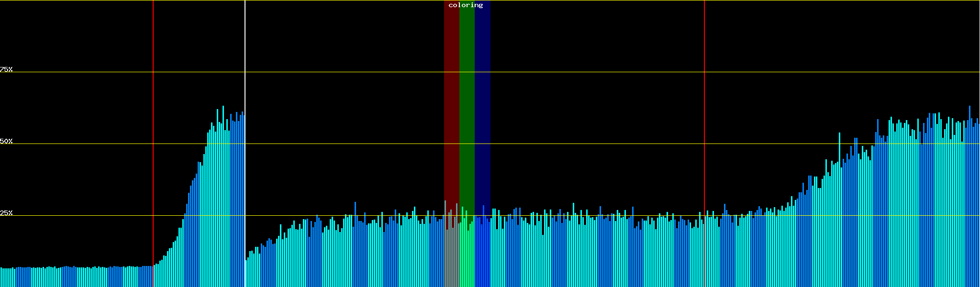Click the 75% axis label
The height and width of the screenshot is (287, 980).
pyautogui.click(x=6, y=69)
